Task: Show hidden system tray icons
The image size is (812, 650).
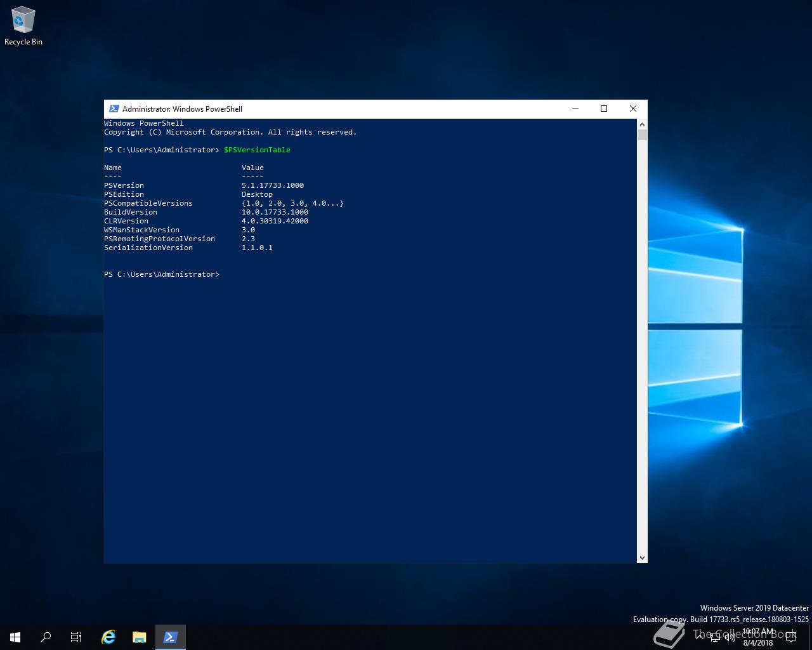Action: pos(700,637)
